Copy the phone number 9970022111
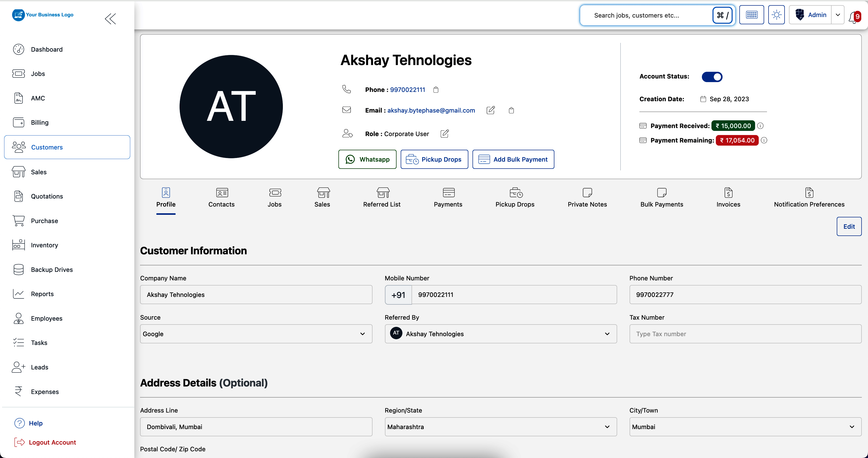 coord(436,90)
